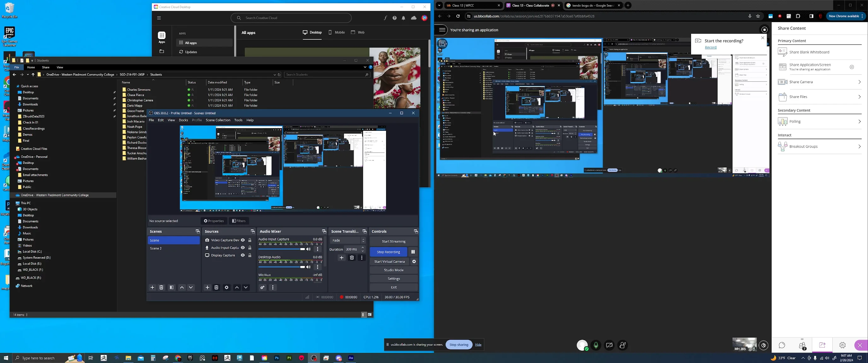Open the Scene Collection menu

[x=218, y=120]
